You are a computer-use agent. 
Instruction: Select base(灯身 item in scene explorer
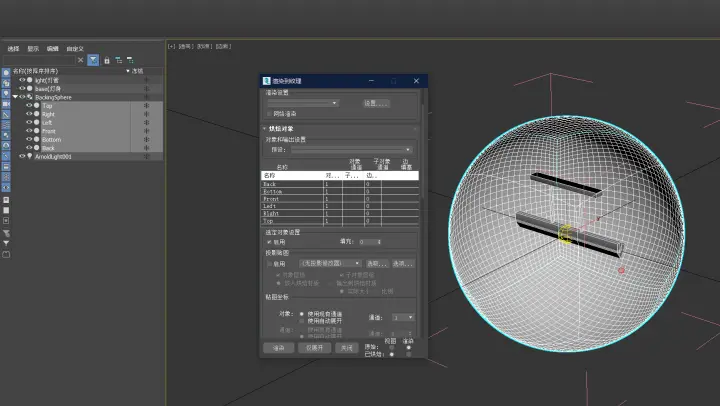tap(48, 89)
